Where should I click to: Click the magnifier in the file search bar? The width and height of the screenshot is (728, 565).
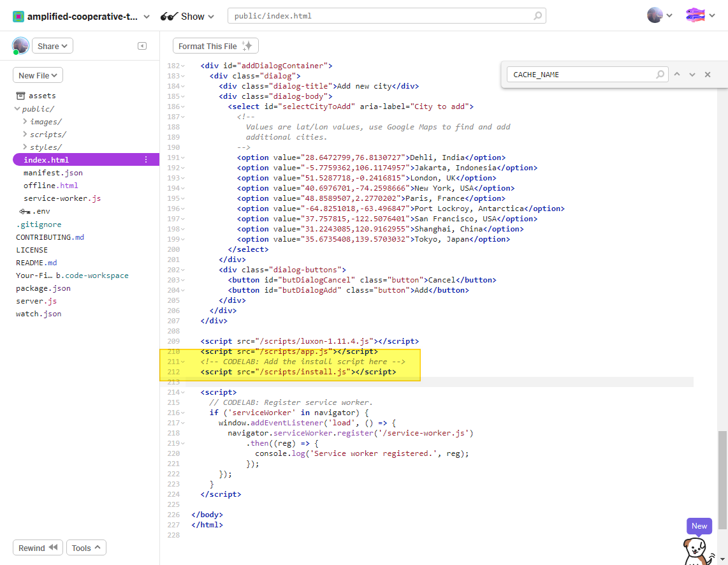(537, 16)
